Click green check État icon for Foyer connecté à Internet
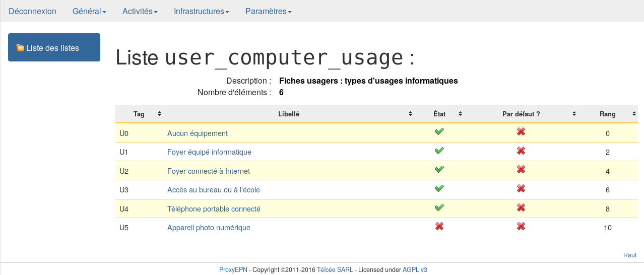 click(439, 170)
